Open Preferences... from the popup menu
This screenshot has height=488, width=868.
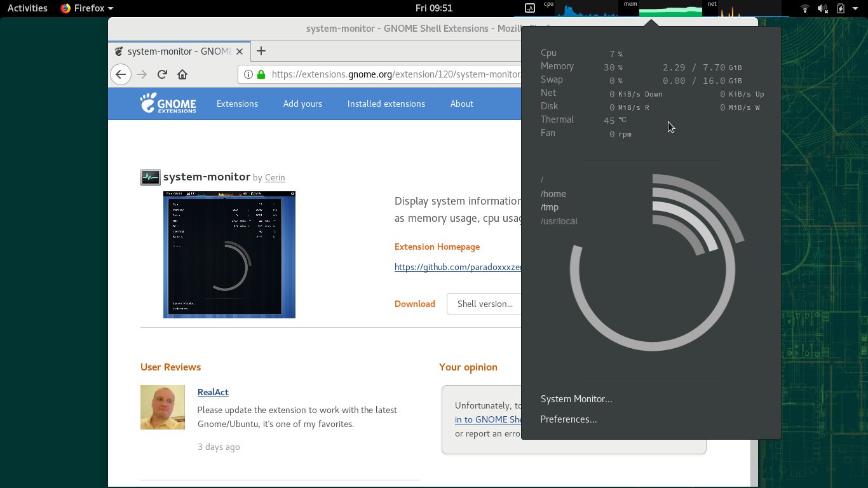click(x=569, y=419)
